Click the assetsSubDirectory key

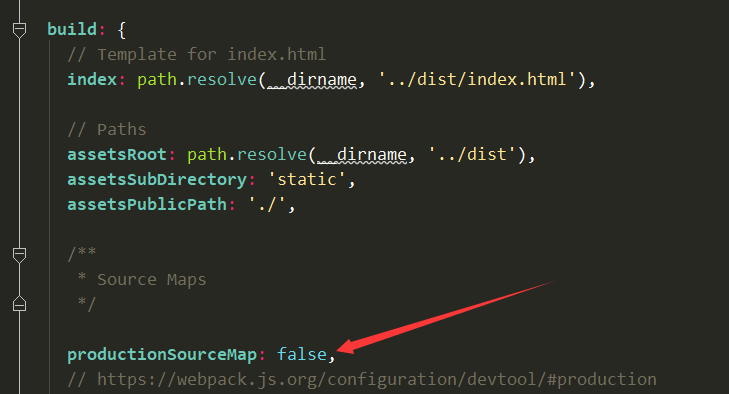(157, 180)
